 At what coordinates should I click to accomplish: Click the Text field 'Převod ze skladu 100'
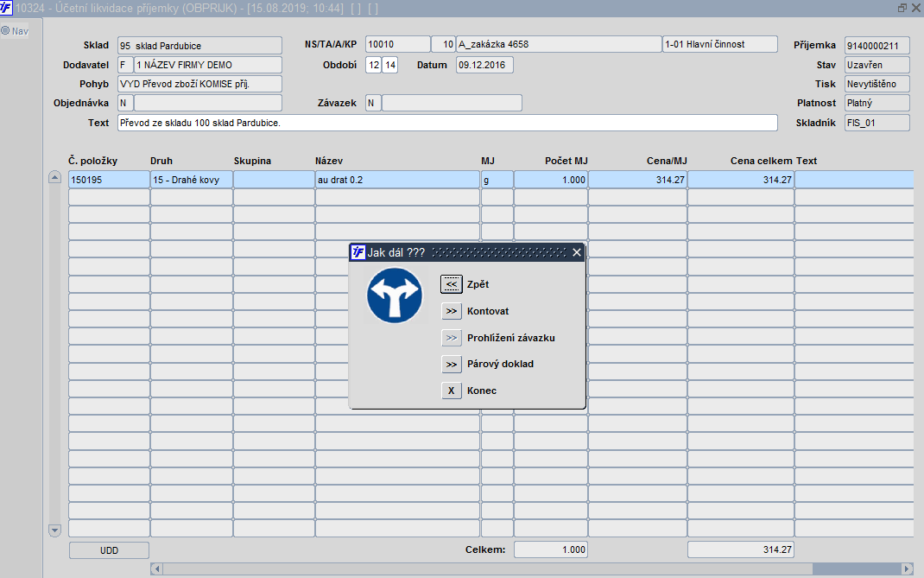447,123
